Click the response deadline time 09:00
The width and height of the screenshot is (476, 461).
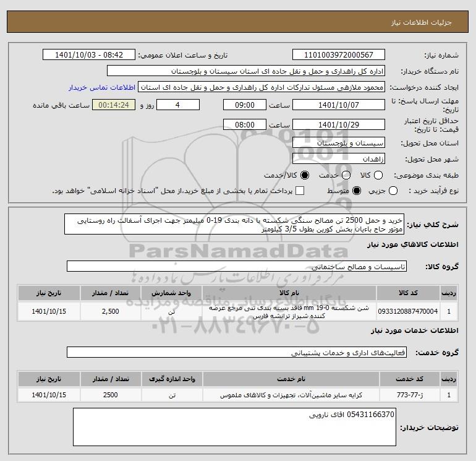pyautogui.click(x=245, y=105)
